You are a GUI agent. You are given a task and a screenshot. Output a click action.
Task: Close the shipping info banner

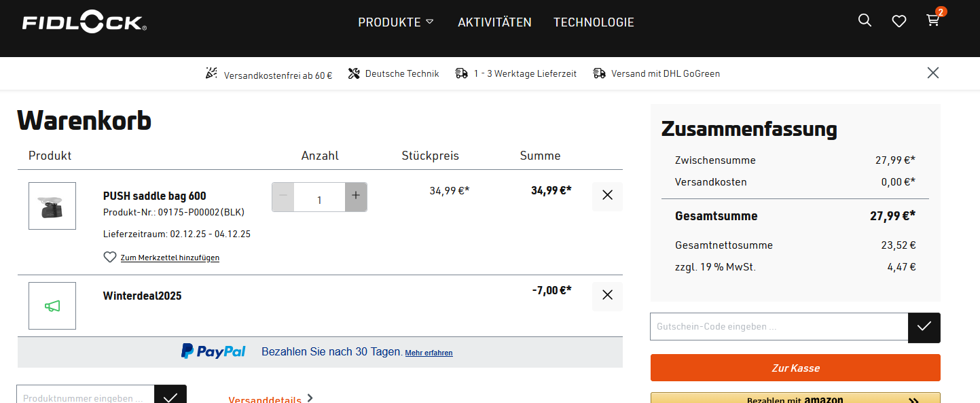click(933, 73)
